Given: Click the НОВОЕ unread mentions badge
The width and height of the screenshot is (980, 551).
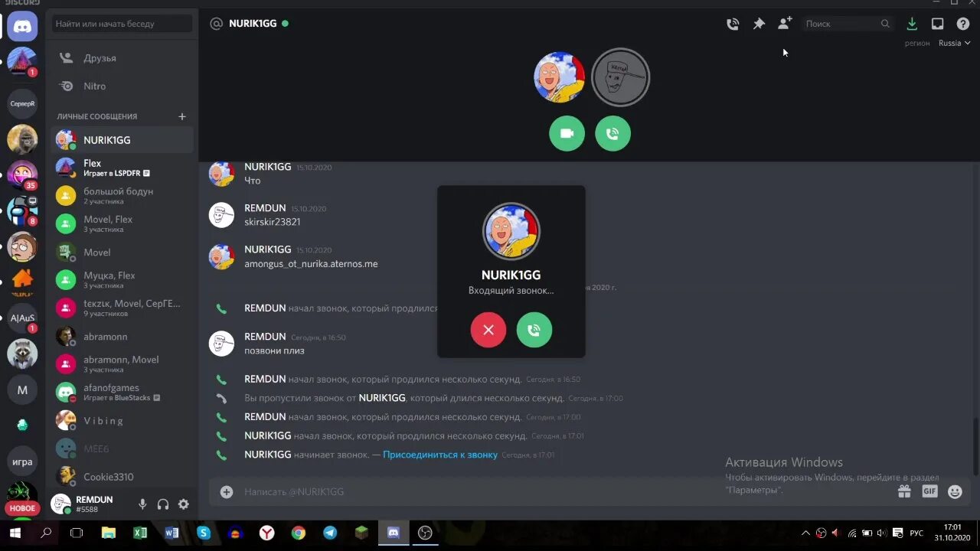Looking at the screenshot, I should click(22, 508).
